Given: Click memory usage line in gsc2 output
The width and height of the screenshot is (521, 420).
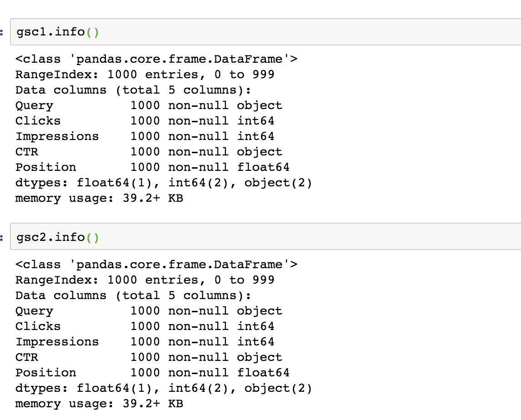Looking at the screenshot, I should click(100, 404).
